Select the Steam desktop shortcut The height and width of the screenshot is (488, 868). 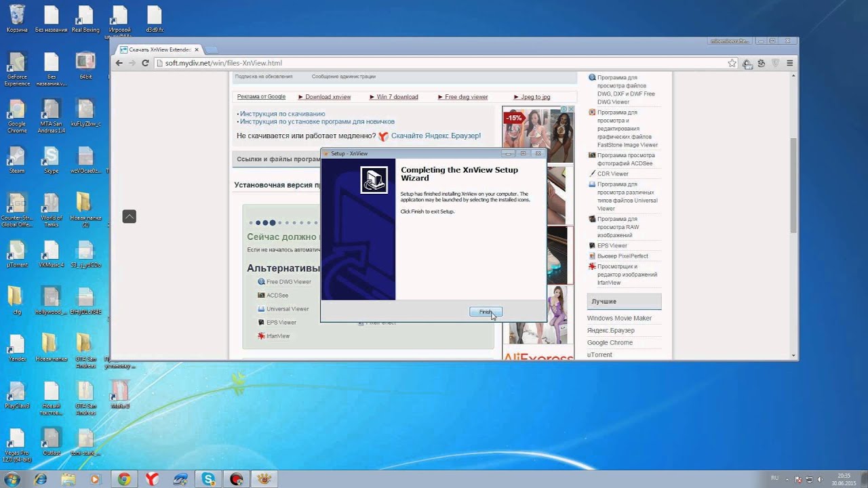[17, 161]
